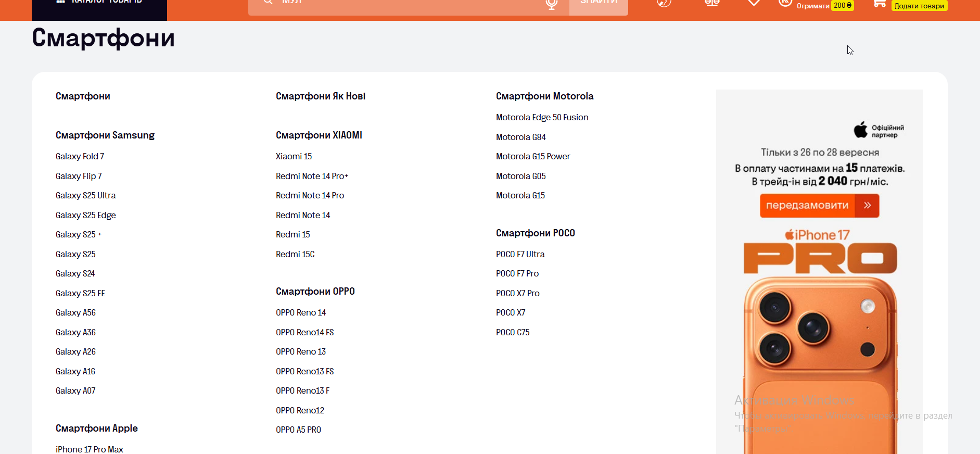Open 'OPPO Reno13 F' link
Image resolution: width=980 pixels, height=454 pixels.
click(x=303, y=391)
